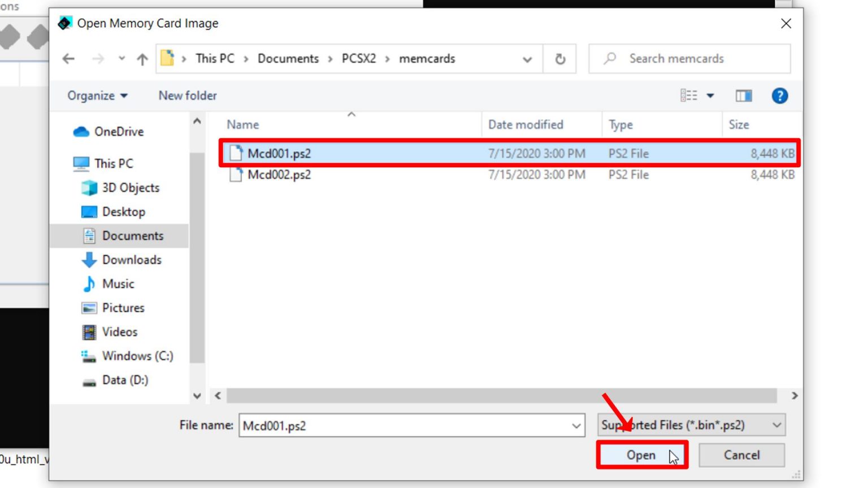Expand the Organize dropdown menu
The width and height of the screenshot is (868, 488).
97,95
